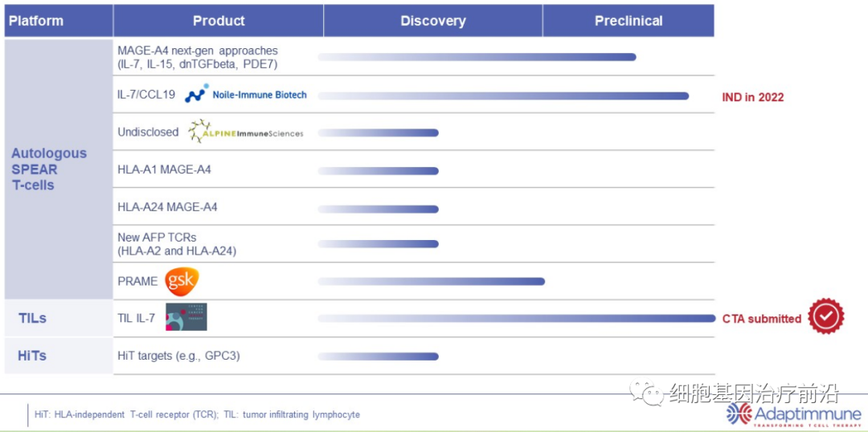Select the Discovery stage header
Image resolution: width=868 pixels, height=432 pixels.
coord(432,21)
